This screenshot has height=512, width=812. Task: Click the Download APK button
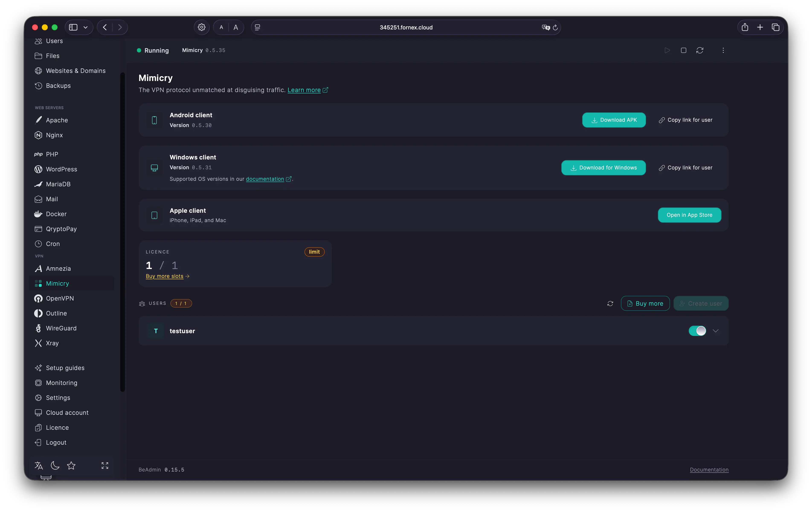coord(614,120)
